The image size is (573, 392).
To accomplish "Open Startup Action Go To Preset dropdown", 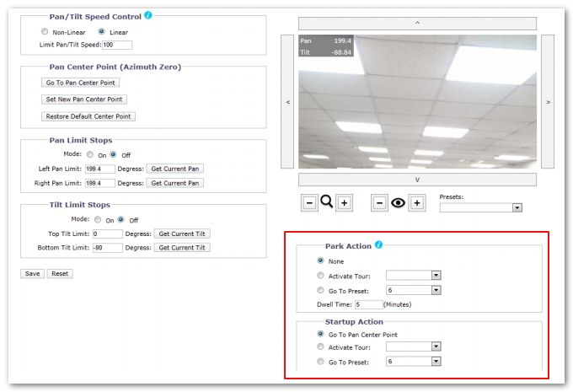I will (x=413, y=362).
